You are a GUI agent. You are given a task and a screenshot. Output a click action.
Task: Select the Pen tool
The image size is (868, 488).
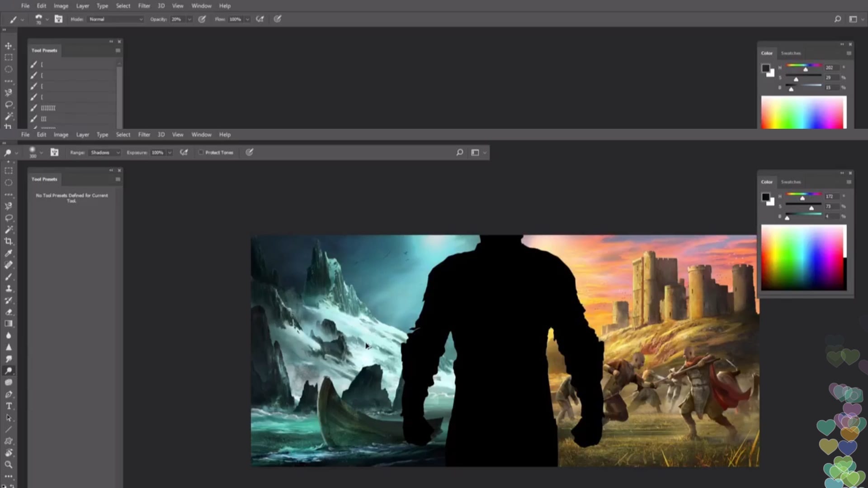pos(9,394)
